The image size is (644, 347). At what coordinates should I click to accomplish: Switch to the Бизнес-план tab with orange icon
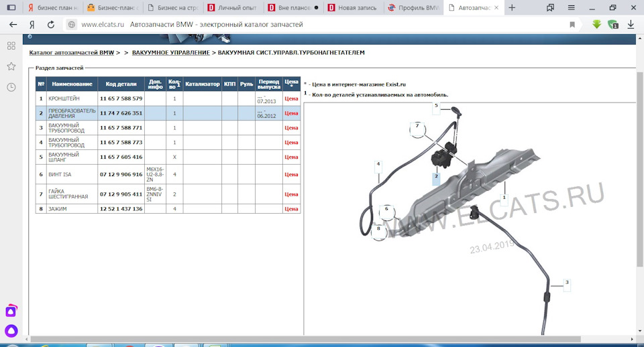(x=113, y=7)
